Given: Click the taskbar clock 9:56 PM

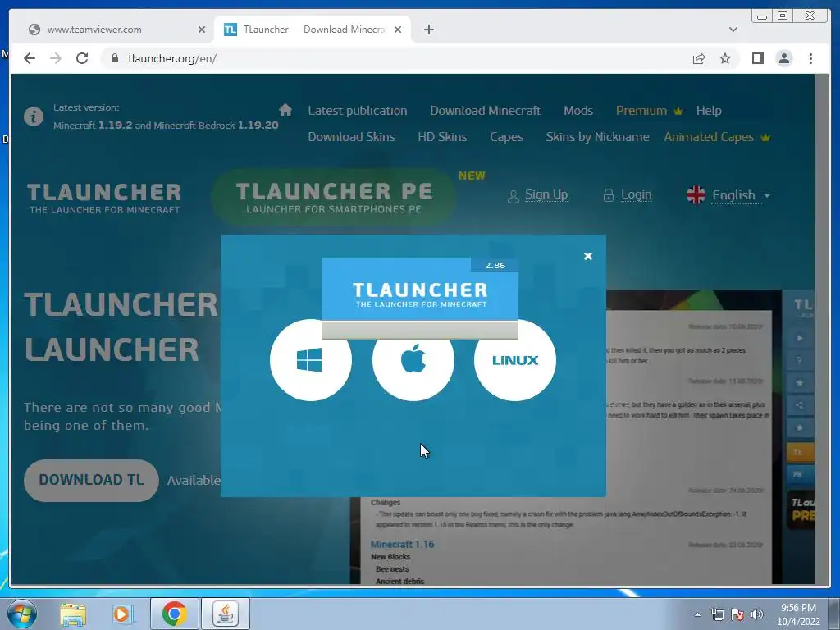Looking at the screenshot, I should (798, 614).
